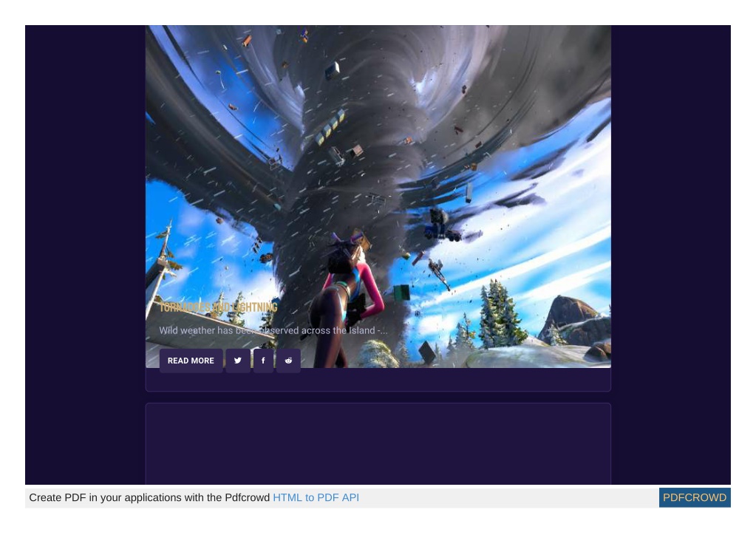The image size is (756, 535).
Task: Click the PDFCROWD badge
Action: click(x=694, y=497)
